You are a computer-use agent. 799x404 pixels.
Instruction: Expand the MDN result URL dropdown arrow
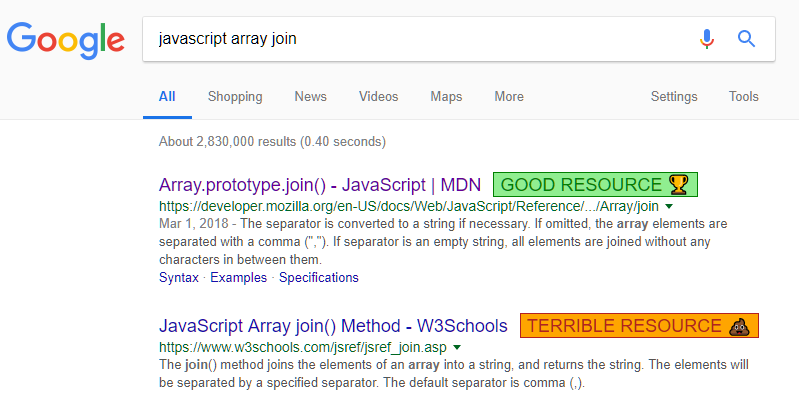(x=668, y=207)
